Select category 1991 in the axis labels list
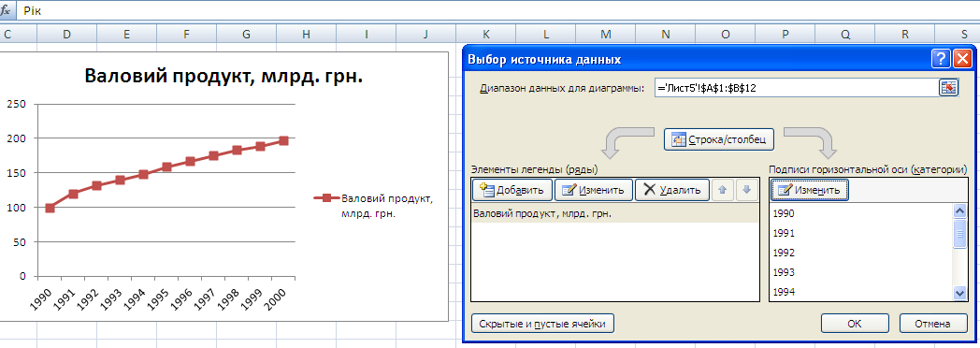The height and width of the screenshot is (348, 980). [x=860, y=233]
